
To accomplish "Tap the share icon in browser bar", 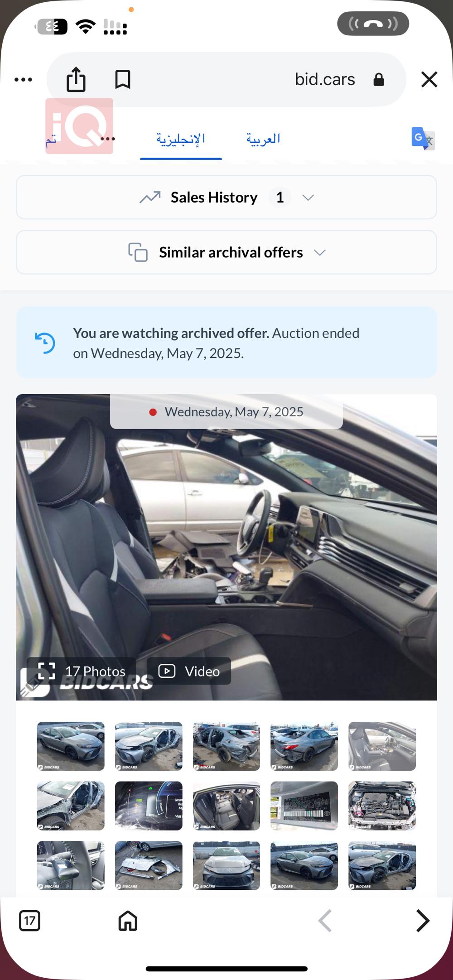I will 76,79.
